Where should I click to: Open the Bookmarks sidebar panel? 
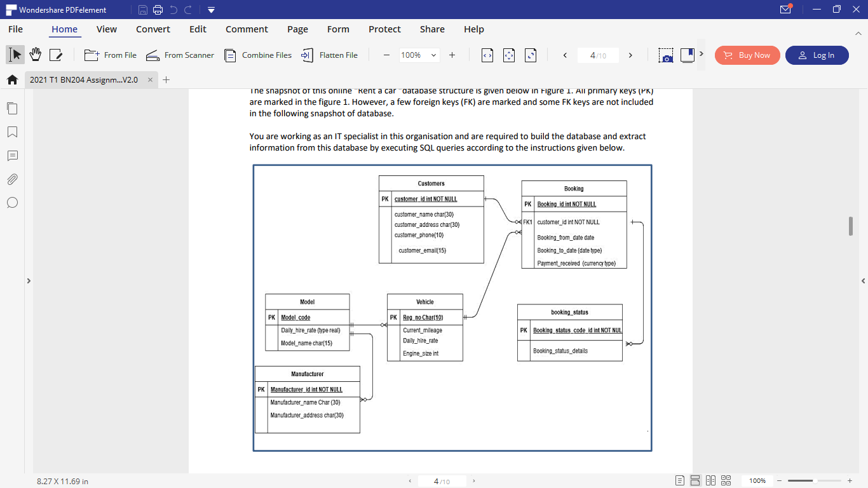point(12,132)
